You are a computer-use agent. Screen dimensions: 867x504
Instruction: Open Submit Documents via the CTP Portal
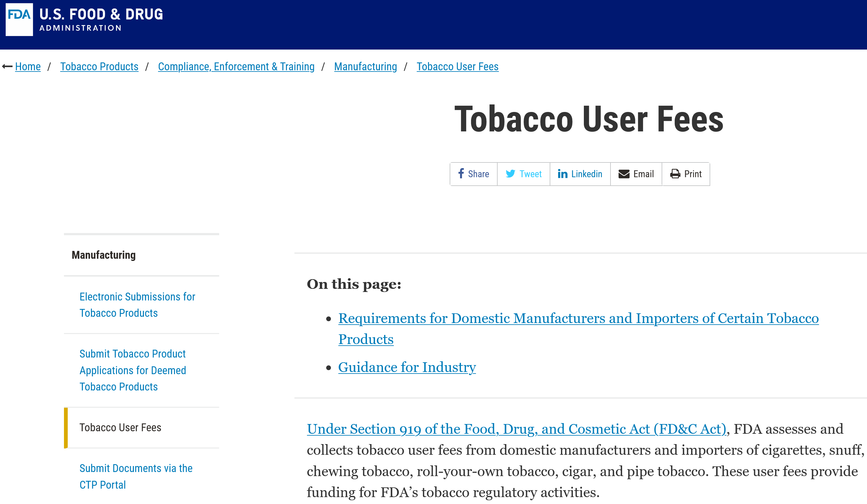135,476
